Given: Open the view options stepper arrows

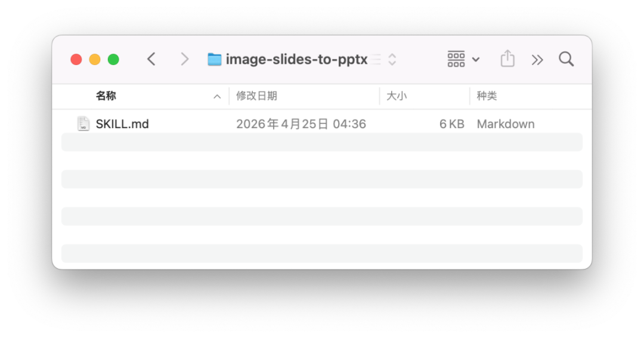Looking at the screenshot, I should [392, 60].
